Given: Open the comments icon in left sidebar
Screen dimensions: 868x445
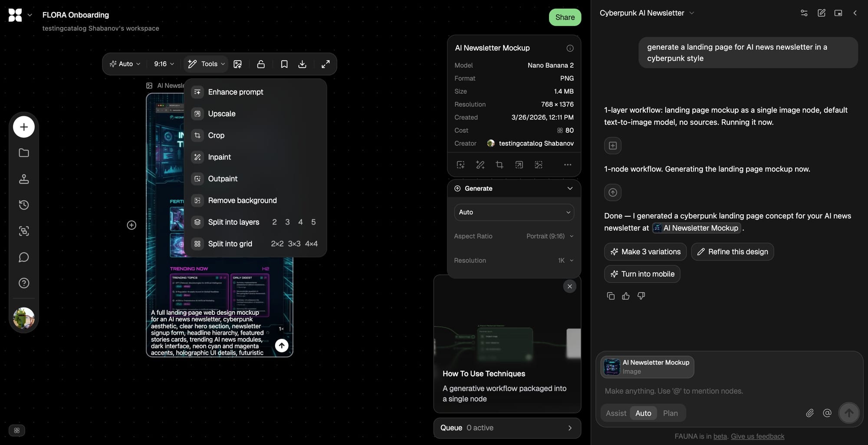Looking at the screenshot, I should (x=24, y=257).
